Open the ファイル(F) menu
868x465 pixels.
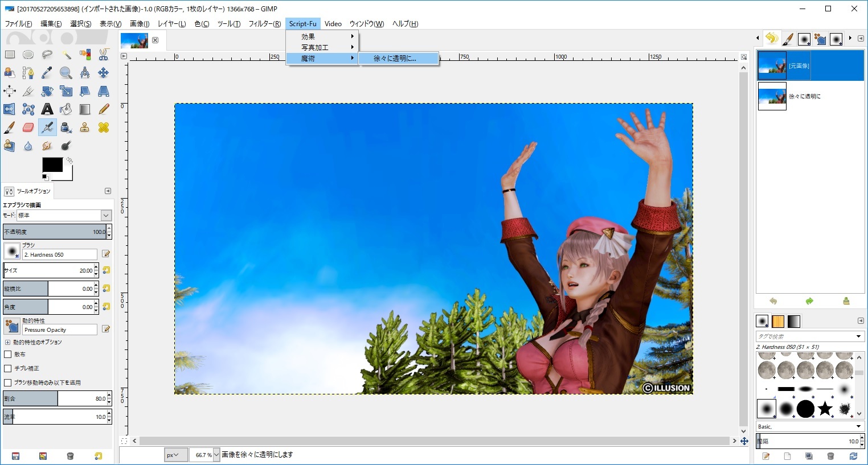pyautogui.click(x=18, y=23)
